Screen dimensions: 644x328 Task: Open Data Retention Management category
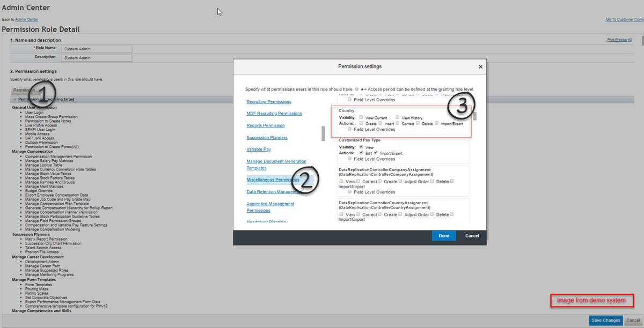(x=274, y=191)
